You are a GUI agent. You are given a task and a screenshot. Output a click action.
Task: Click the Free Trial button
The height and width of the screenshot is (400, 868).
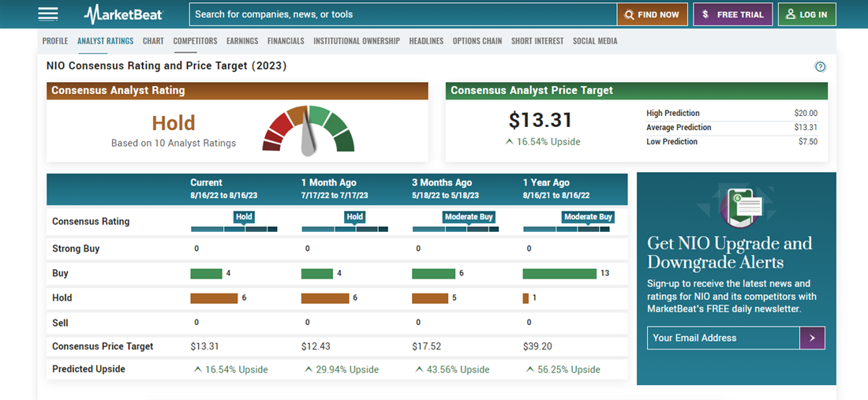point(733,14)
